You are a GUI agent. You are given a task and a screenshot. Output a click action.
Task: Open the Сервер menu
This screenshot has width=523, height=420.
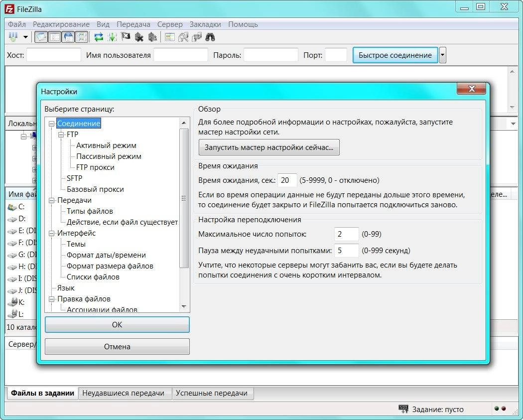pyautogui.click(x=170, y=24)
